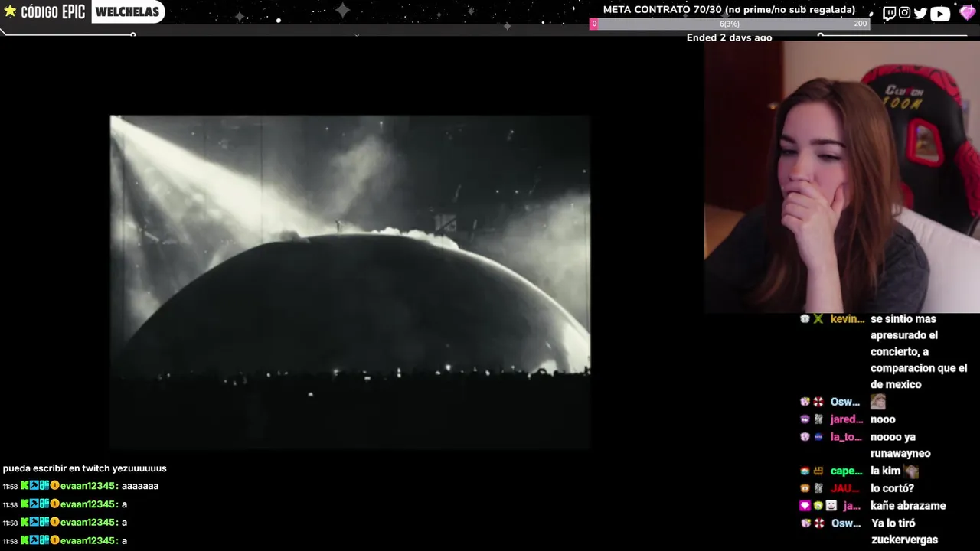Screen dimensions: 980x551
Task: Click the green badge beside cape...
Action: 805,471
